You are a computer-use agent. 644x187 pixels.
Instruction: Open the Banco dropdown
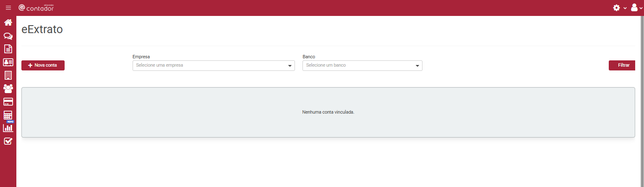coord(362,65)
